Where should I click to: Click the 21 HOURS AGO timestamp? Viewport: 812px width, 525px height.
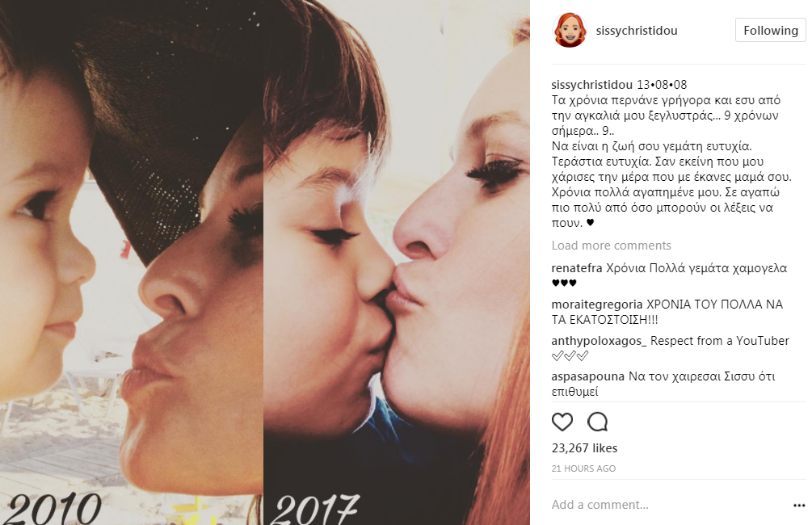pos(583,468)
